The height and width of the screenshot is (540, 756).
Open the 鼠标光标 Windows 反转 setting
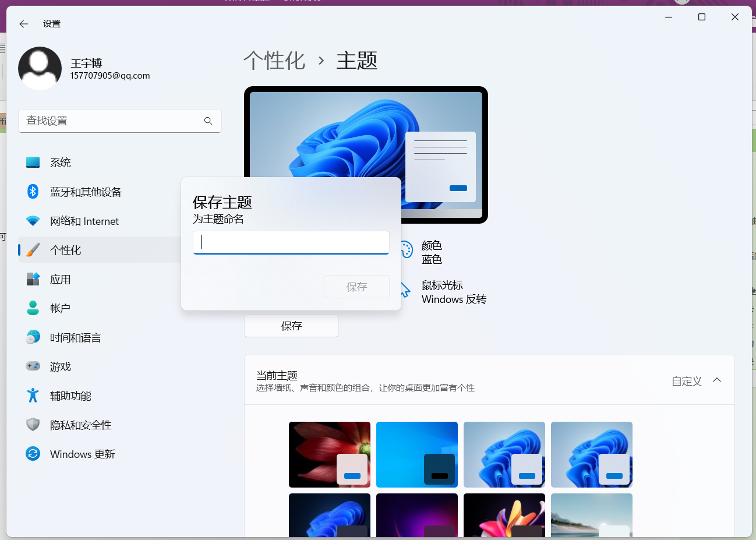444,292
